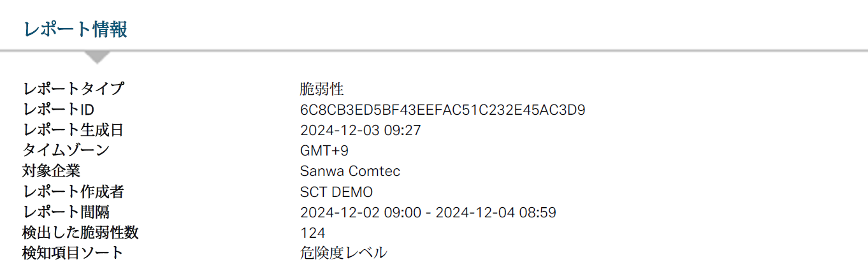This screenshot has width=868, height=276.
Task: Click the レポート作成者 label
Action: click(x=73, y=191)
